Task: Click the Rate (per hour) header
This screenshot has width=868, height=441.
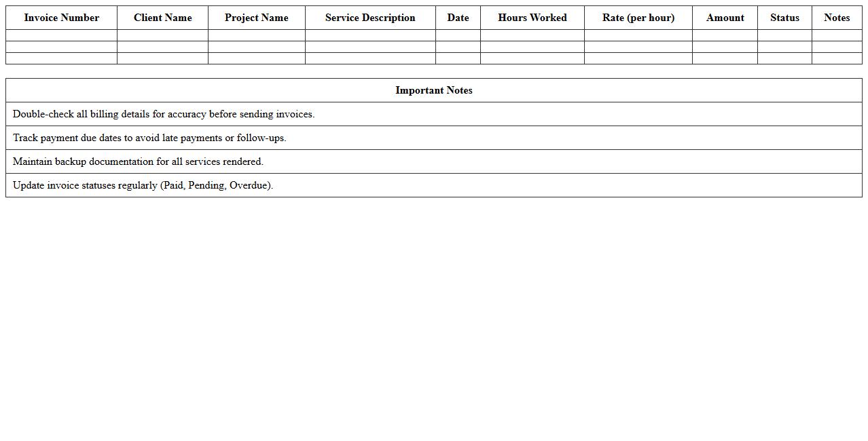Action: [x=638, y=18]
